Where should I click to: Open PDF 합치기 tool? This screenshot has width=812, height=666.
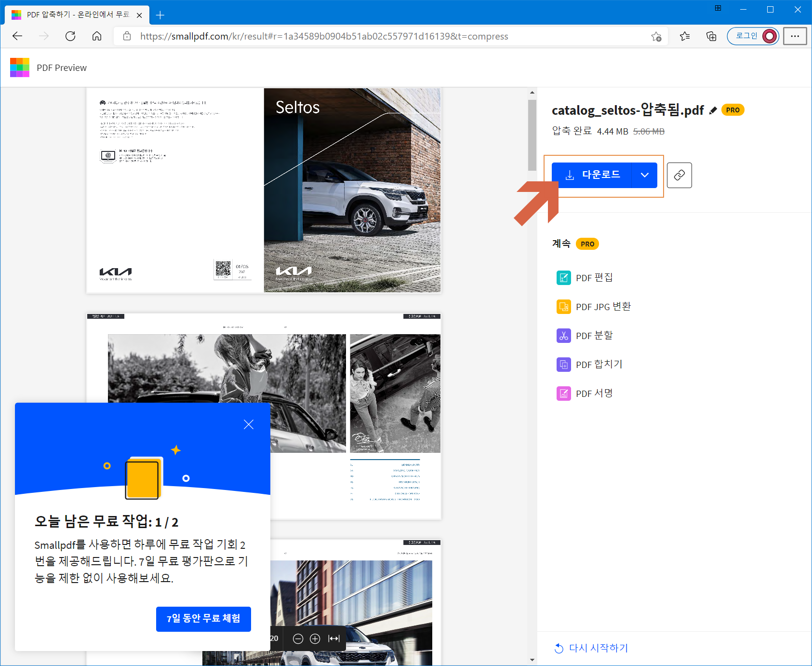589,365
